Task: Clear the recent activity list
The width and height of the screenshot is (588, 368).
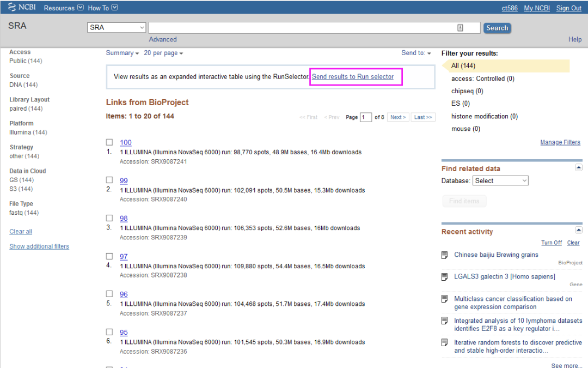Action: tap(573, 243)
